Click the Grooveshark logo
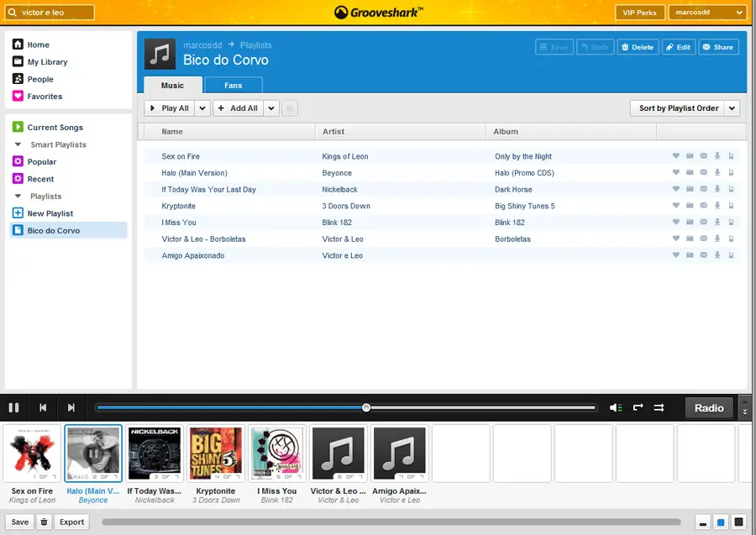756x535 pixels. click(379, 13)
